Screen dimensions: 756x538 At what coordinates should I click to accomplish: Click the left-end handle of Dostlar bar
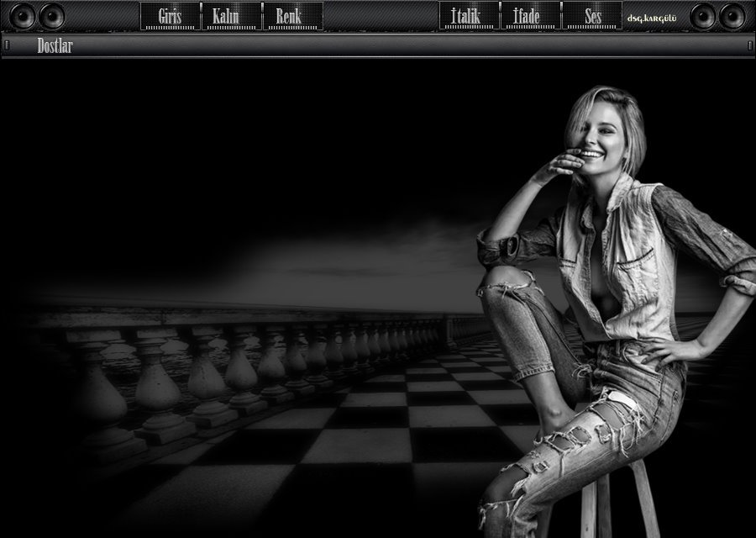tap(7, 45)
